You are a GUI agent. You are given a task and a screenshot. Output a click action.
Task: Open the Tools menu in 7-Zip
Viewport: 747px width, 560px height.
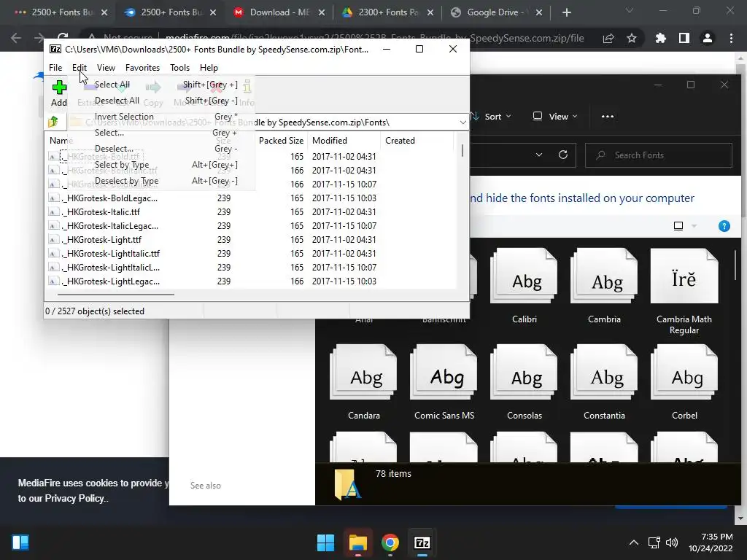point(179,68)
